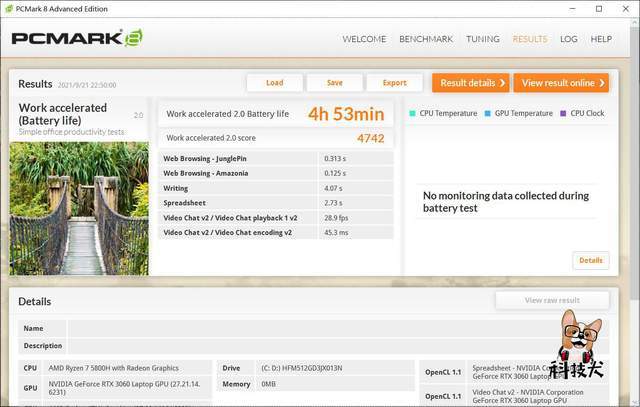This screenshot has width=640, height=407.
Task: Click the HFM512GD3JX013N drive entry
Action: [302, 368]
